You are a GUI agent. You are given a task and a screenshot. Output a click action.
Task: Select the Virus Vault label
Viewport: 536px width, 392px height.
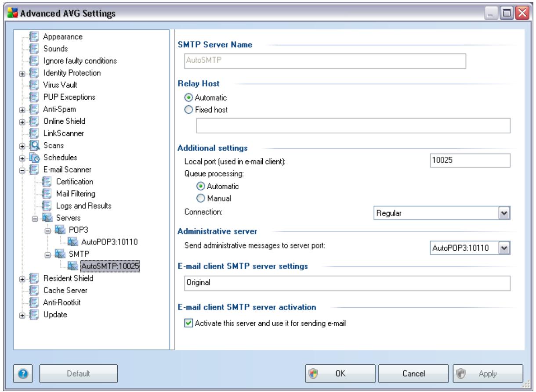[x=61, y=84]
